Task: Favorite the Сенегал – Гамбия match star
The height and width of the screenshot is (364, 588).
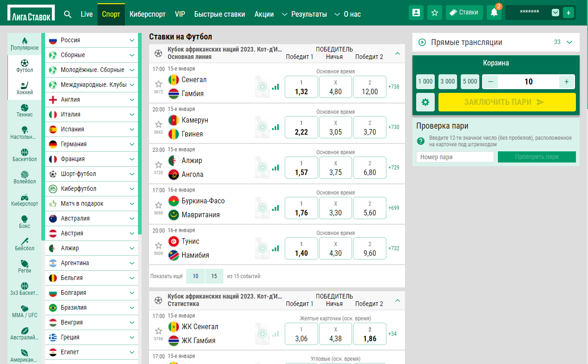Action: (158, 84)
